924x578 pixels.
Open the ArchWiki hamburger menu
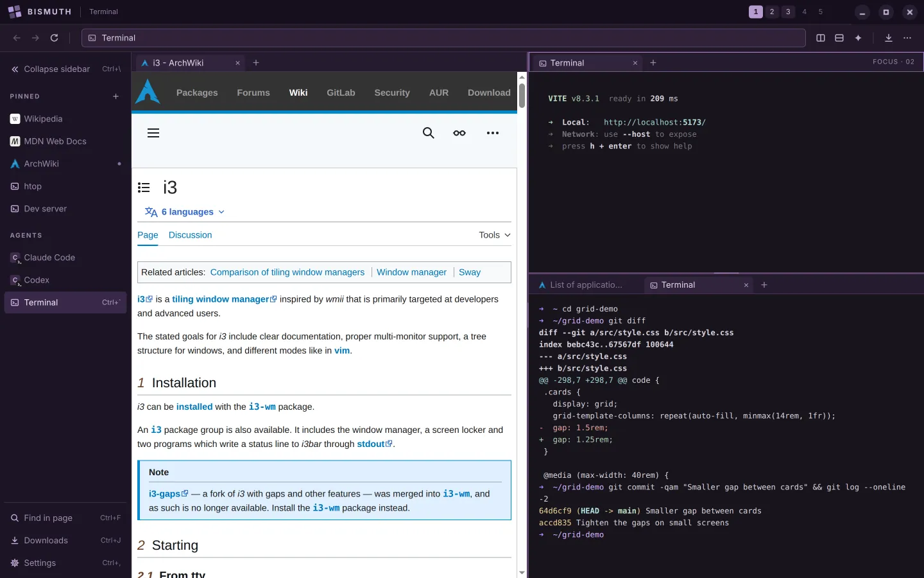[153, 133]
